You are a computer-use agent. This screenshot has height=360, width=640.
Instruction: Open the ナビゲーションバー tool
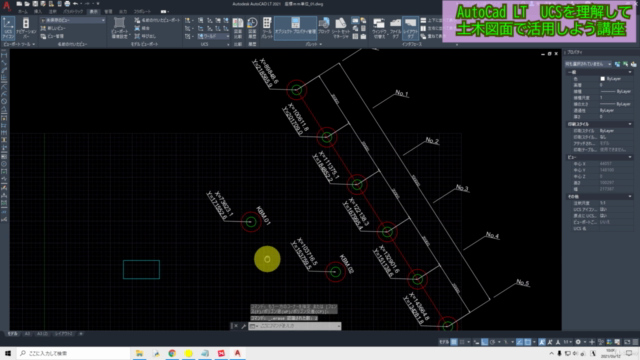point(26,28)
